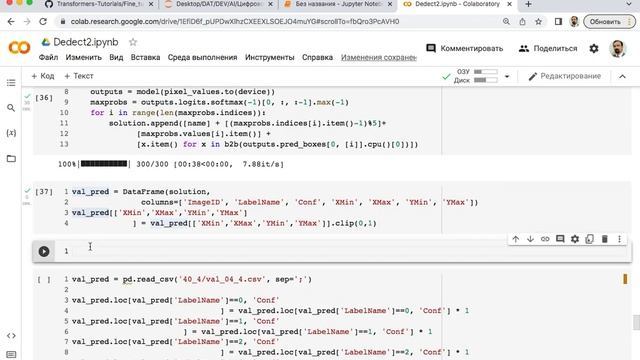Click the Colab CO logo
The image size is (640, 360).
(19, 48)
